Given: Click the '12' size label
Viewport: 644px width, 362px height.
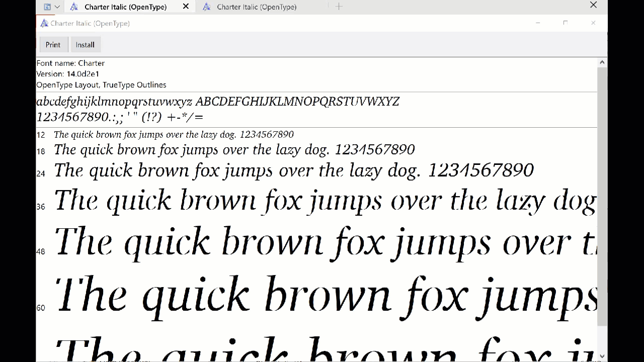Looking at the screenshot, I should tap(41, 135).
